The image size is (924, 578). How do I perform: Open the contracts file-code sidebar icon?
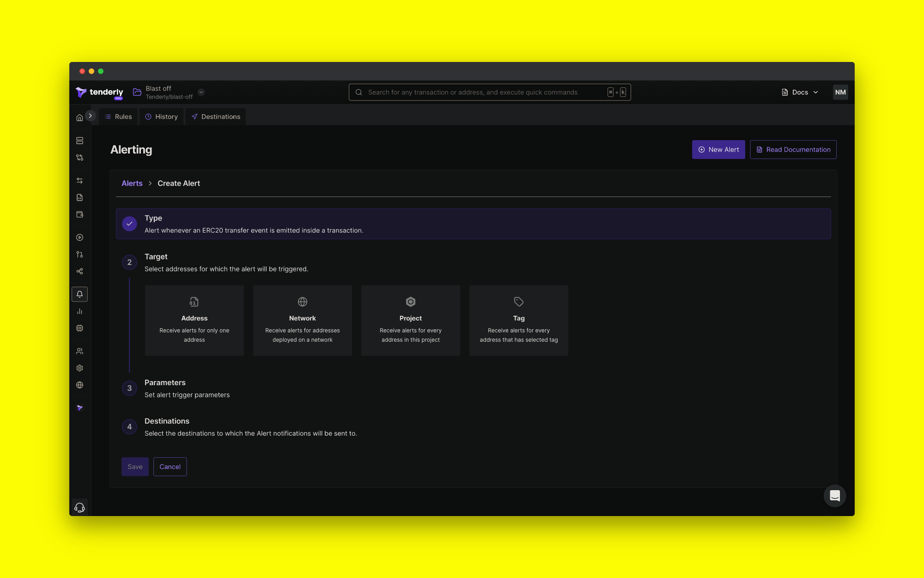point(79,197)
